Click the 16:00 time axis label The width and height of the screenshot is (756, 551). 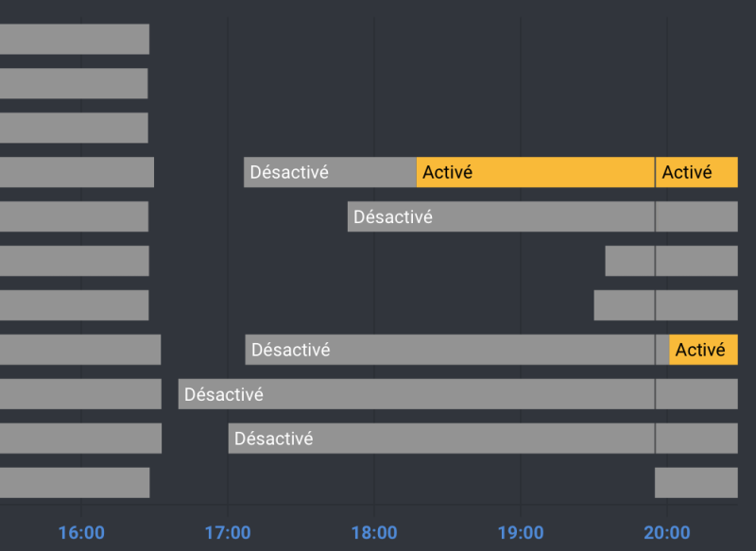81,532
